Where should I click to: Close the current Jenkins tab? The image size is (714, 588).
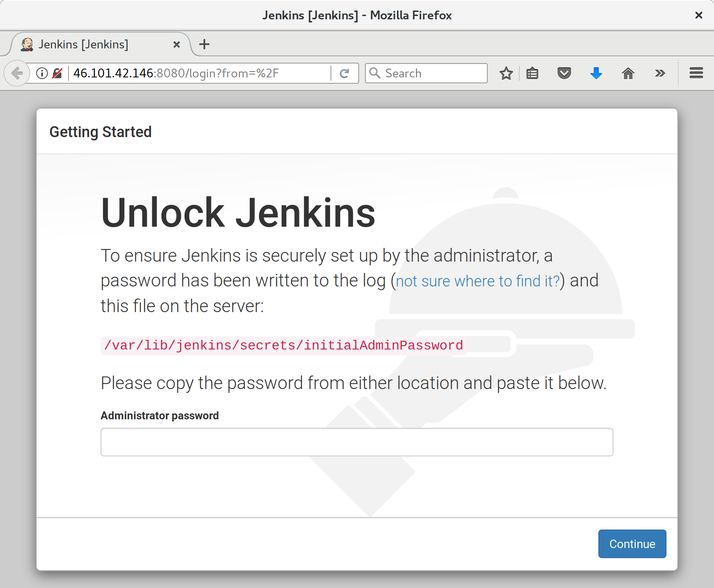click(x=177, y=44)
